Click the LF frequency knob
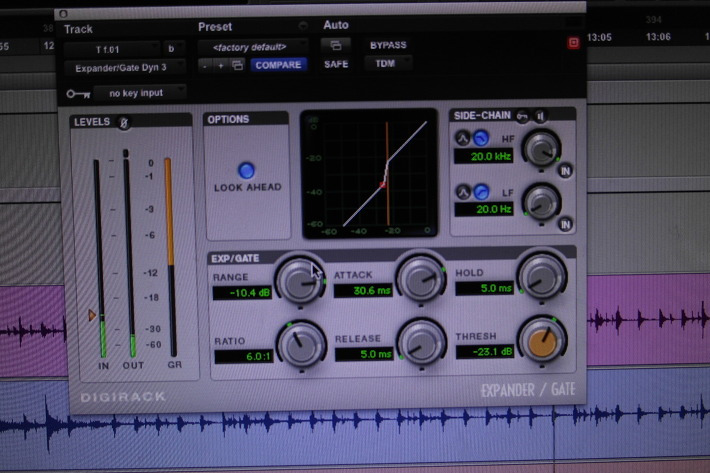Image resolution: width=710 pixels, height=473 pixels. pyautogui.click(x=541, y=203)
